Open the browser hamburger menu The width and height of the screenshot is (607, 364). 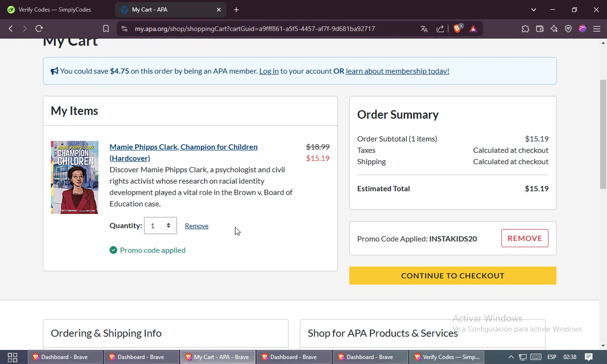click(597, 29)
